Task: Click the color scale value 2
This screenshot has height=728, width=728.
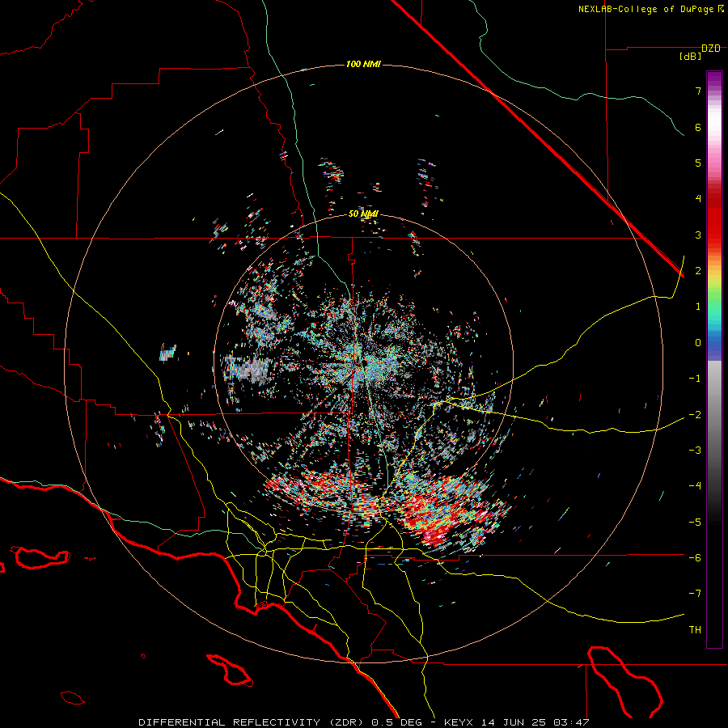Action: (698, 271)
